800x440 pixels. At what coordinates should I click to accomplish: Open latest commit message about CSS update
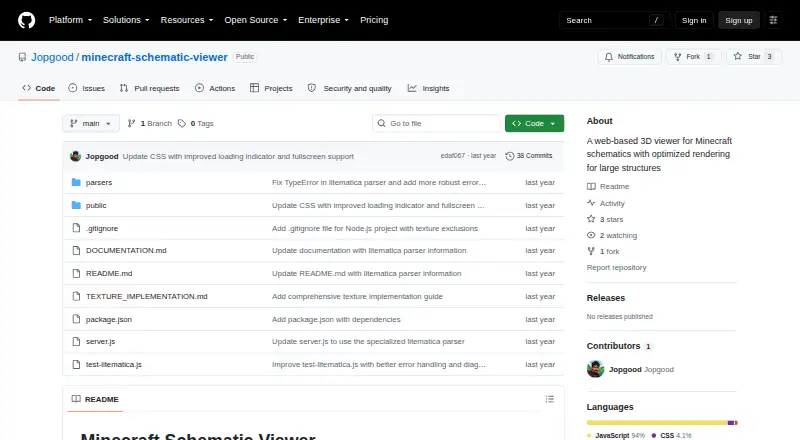238,156
